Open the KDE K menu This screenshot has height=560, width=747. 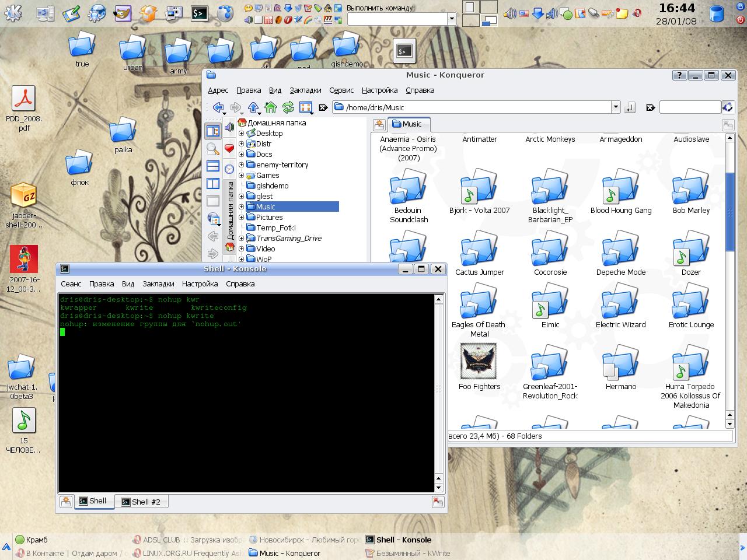pos(13,12)
